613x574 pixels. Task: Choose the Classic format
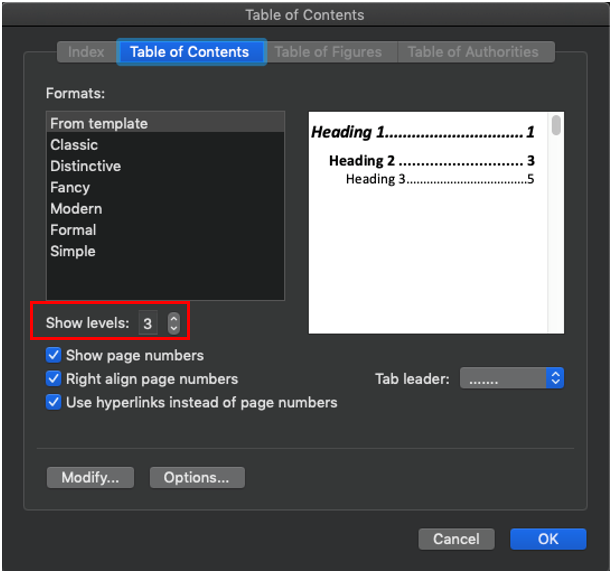(74, 145)
